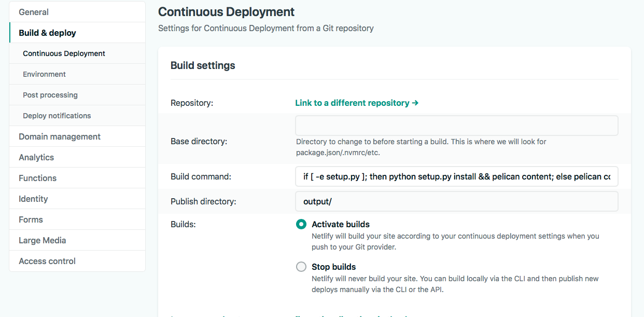Image resolution: width=644 pixels, height=317 pixels.
Task: Open the Functions settings page
Action: pyautogui.click(x=37, y=177)
